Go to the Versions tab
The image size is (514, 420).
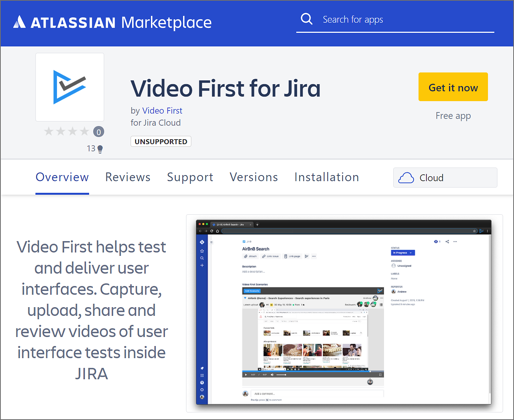(x=254, y=177)
